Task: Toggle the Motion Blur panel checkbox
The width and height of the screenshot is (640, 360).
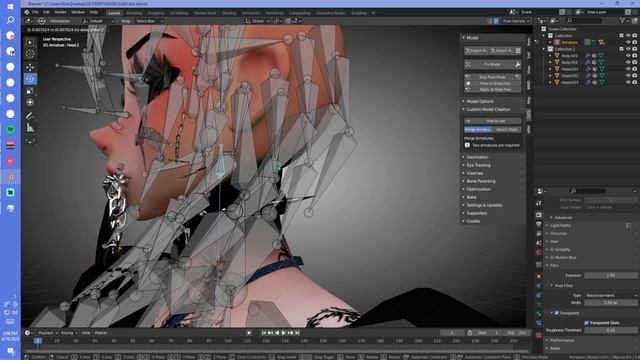Action: (x=552, y=258)
